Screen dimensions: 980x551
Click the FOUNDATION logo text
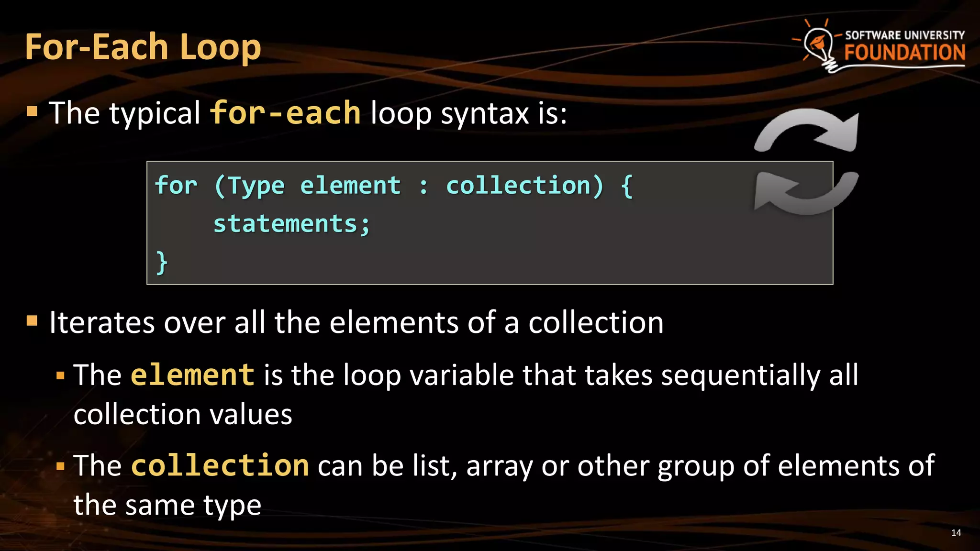[x=904, y=53]
